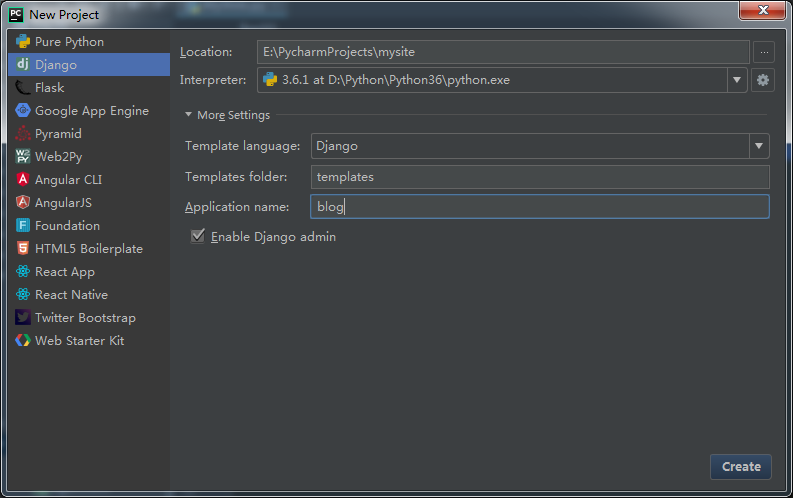Select Django project type row

(x=89, y=64)
